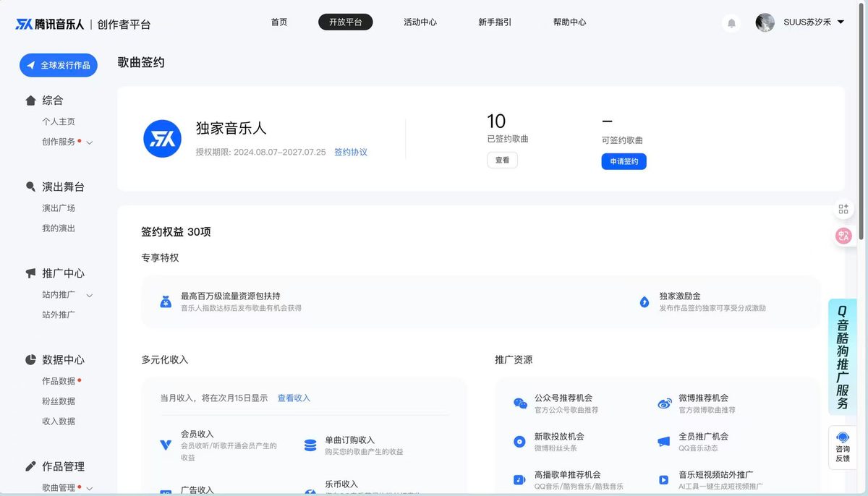This screenshot has height=496, width=868.
Task: Click the 独家激励金 coin icon
Action: 644,303
